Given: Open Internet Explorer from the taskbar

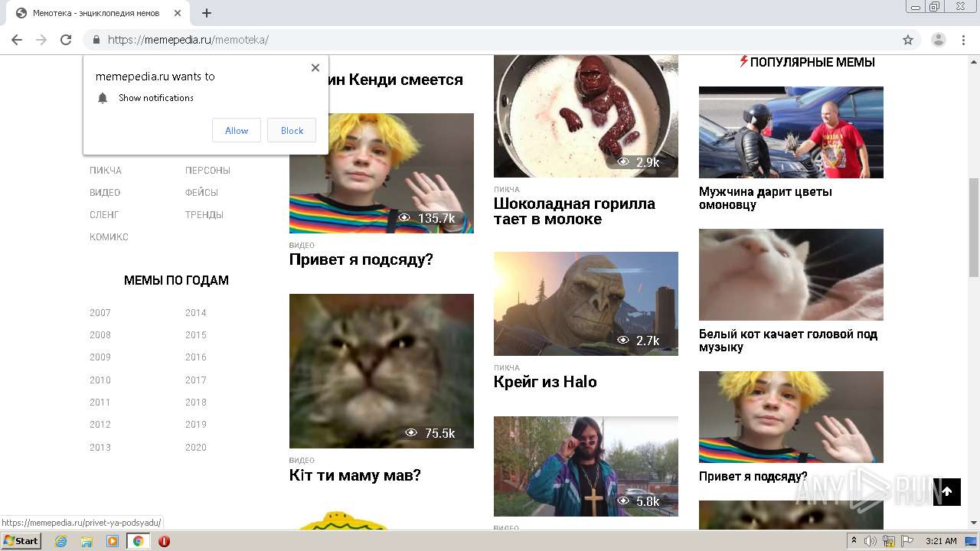Looking at the screenshot, I should 60,541.
